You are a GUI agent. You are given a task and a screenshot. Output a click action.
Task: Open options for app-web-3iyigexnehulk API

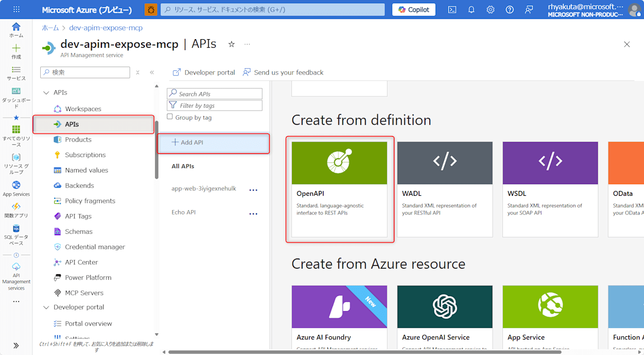coord(253,190)
